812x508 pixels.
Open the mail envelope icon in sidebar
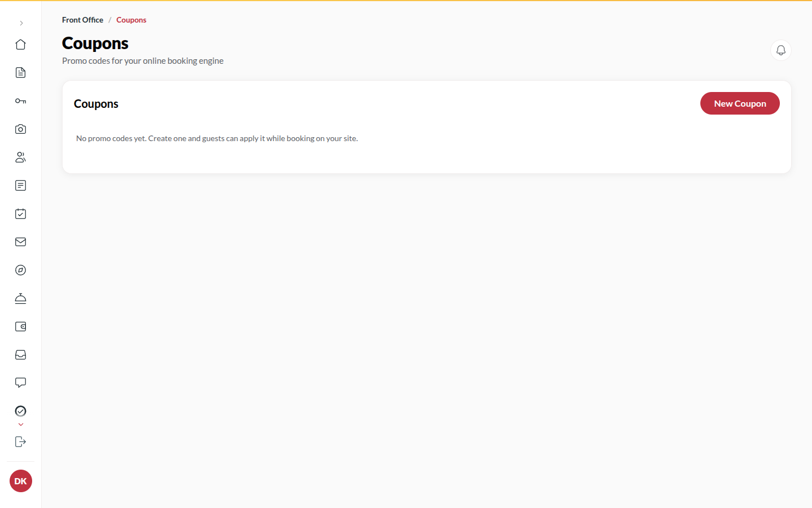(21, 242)
